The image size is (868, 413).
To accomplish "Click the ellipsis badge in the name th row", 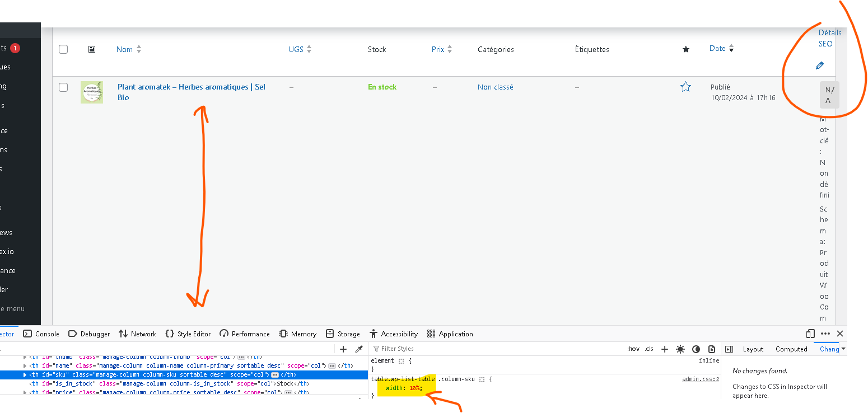I will point(332,366).
